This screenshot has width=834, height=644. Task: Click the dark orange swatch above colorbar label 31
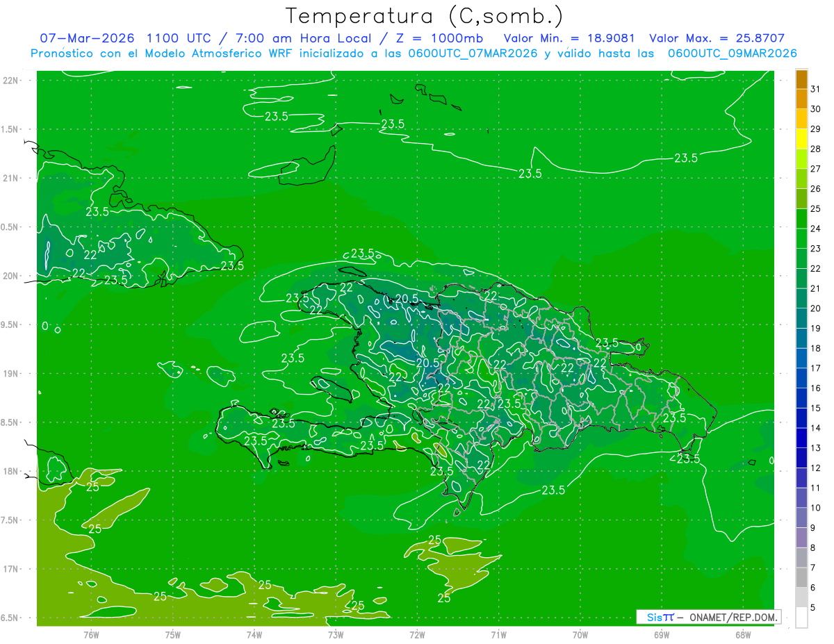pyautogui.click(x=801, y=79)
